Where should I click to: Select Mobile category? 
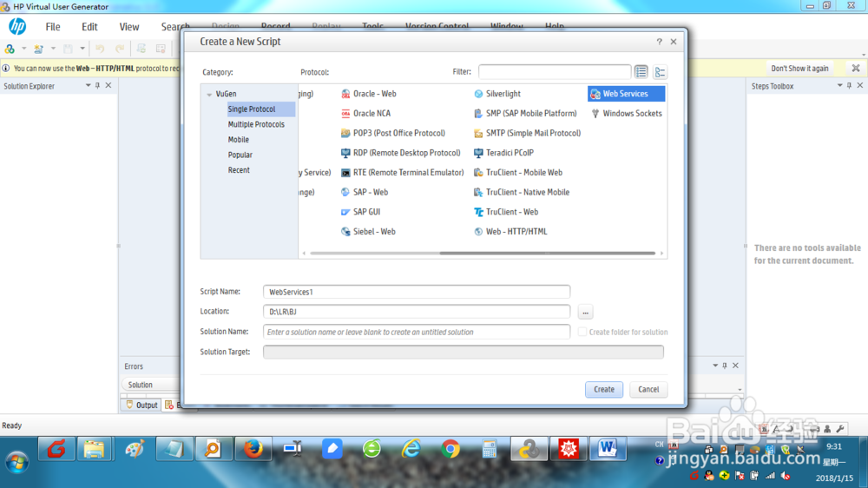click(x=238, y=140)
